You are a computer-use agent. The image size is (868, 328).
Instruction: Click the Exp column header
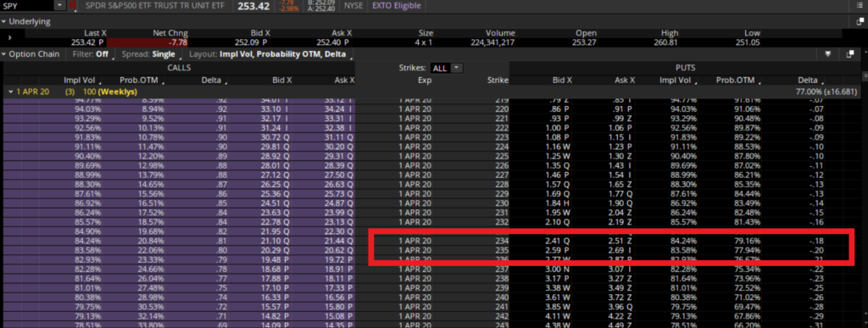[424, 81]
